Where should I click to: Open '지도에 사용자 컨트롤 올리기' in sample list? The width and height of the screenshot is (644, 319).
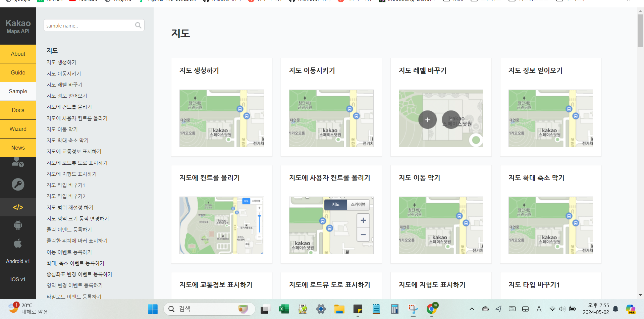[77, 118]
